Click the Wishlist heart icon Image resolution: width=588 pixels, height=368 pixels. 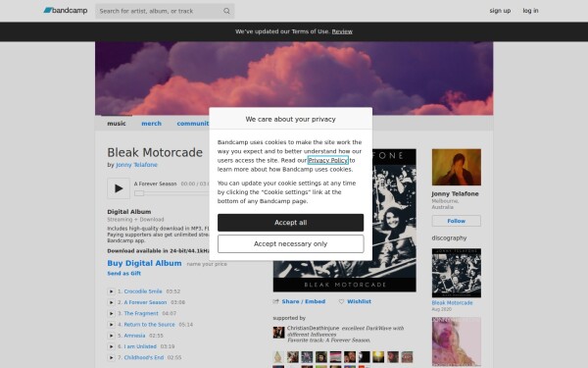click(341, 301)
